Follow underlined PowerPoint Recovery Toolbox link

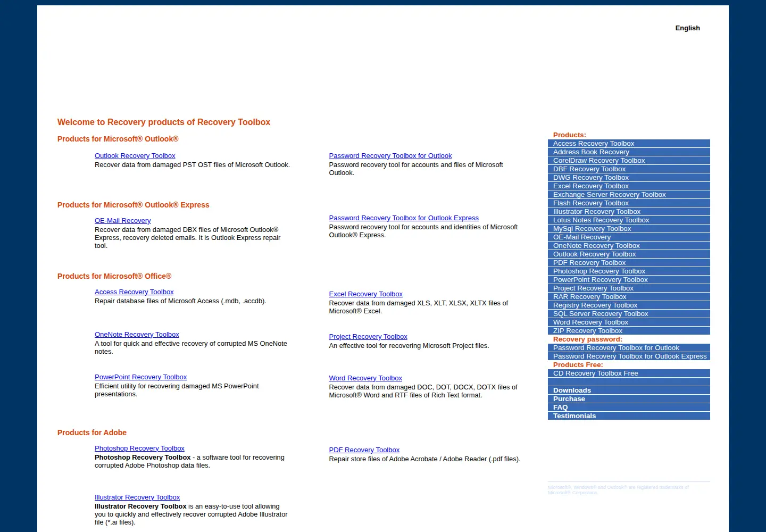click(140, 377)
